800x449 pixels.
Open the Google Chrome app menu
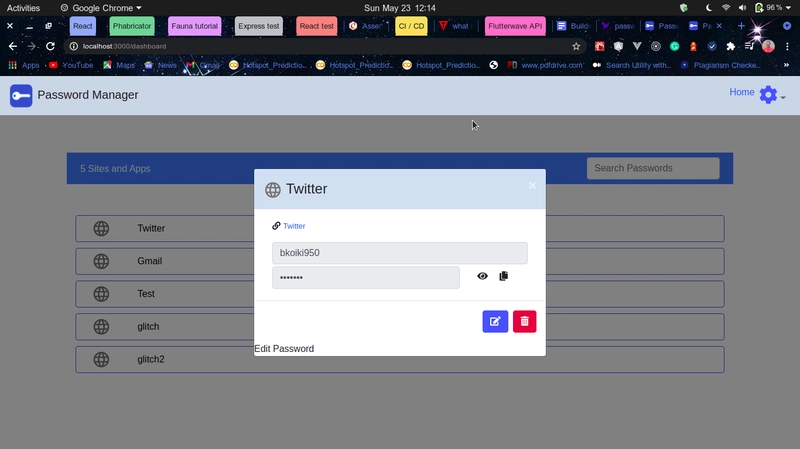click(x=101, y=8)
